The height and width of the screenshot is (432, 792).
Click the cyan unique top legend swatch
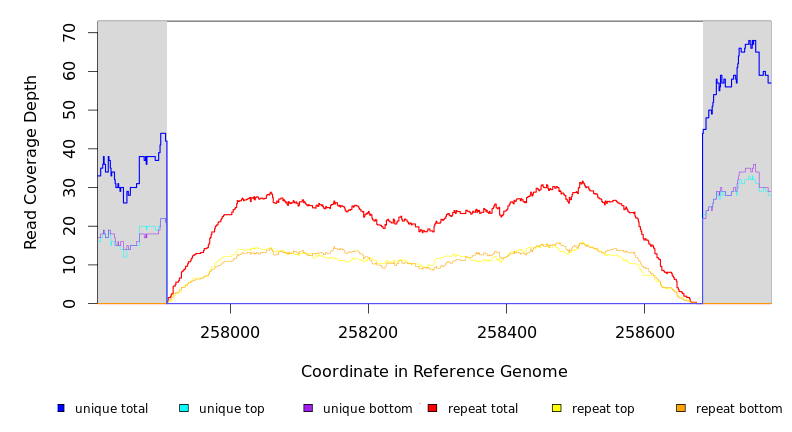[x=184, y=408]
